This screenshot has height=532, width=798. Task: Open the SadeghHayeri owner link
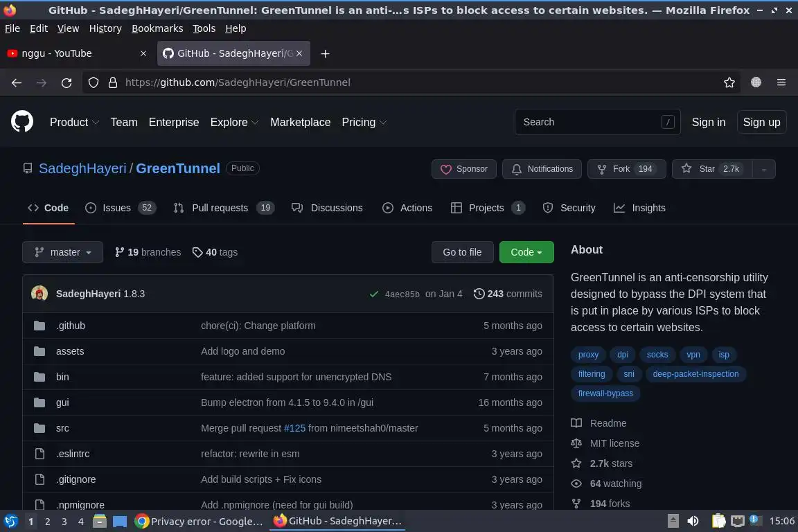pos(82,168)
